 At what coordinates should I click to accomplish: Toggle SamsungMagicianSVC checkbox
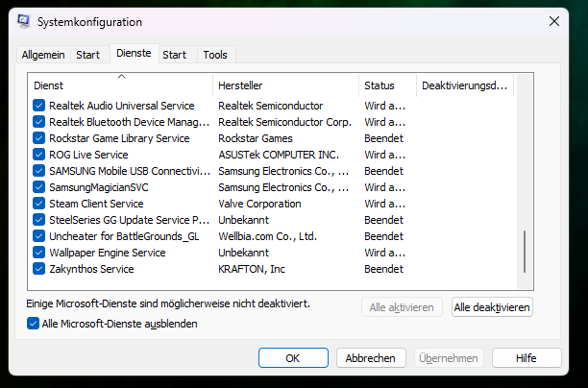pyautogui.click(x=39, y=187)
